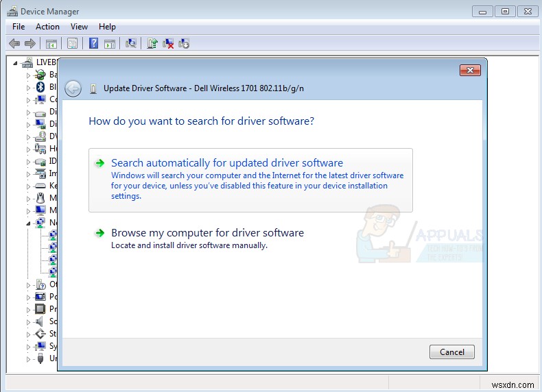Screen dimensions: 542x392
Task: Select the first network adapter under Network adapters
Action: tap(52, 235)
